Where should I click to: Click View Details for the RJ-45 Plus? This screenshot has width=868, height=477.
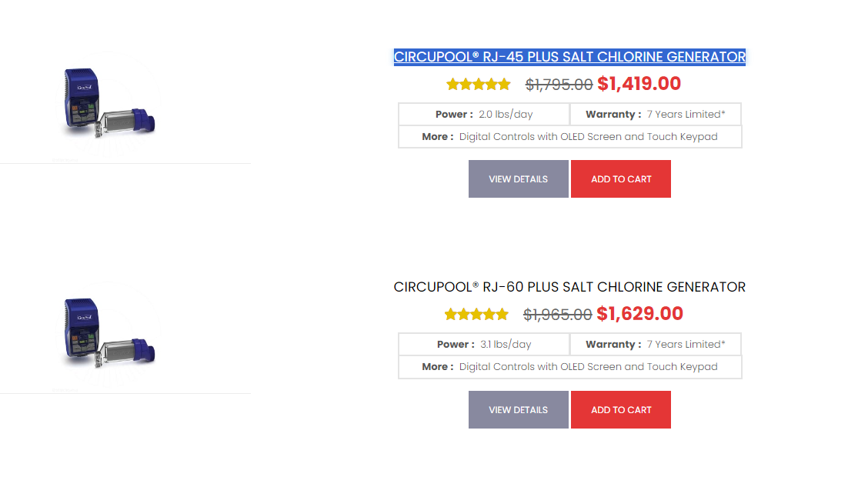(x=518, y=178)
